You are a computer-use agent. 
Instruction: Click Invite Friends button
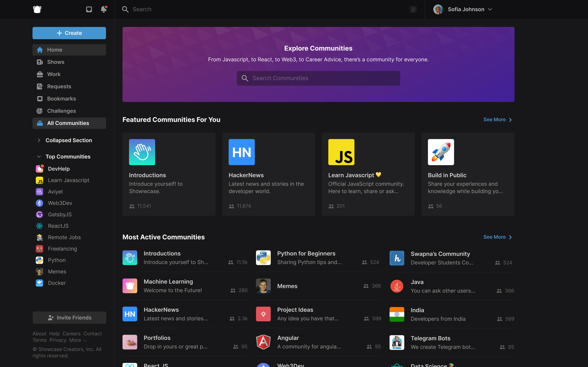pyautogui.click(x=69, y=317)
